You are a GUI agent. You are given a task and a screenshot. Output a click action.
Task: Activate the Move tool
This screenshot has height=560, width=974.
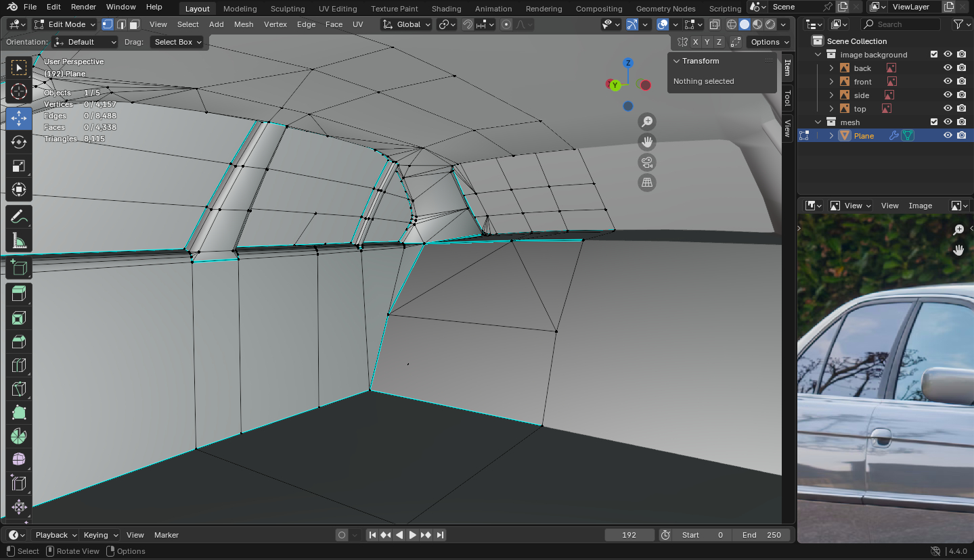tap(19, 118)
